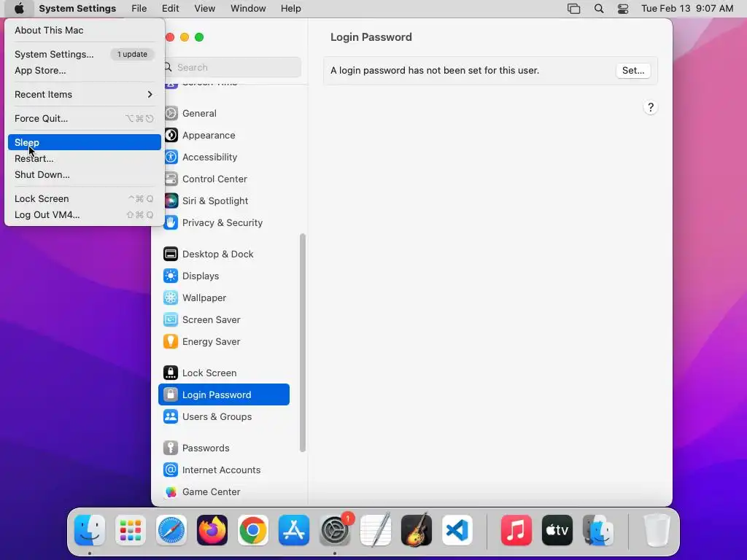747x560 pixels.
Task: Open Trash in the Dock
Action: [x=657, y=530]
